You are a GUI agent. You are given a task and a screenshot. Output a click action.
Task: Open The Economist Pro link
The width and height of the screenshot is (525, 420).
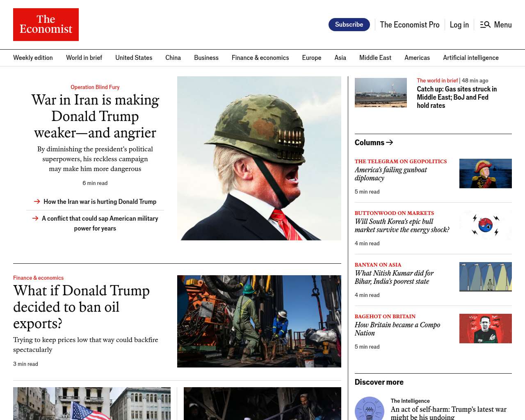410,25
